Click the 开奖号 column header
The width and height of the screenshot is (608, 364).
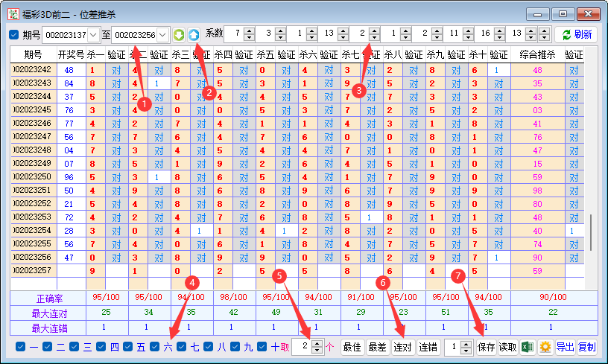point(71,54)
